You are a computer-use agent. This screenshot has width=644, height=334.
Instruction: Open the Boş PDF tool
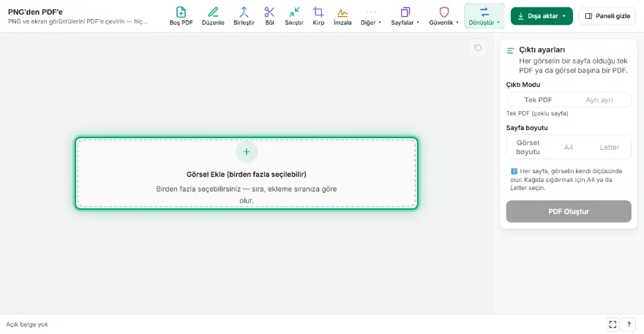[x=181, y=16]
